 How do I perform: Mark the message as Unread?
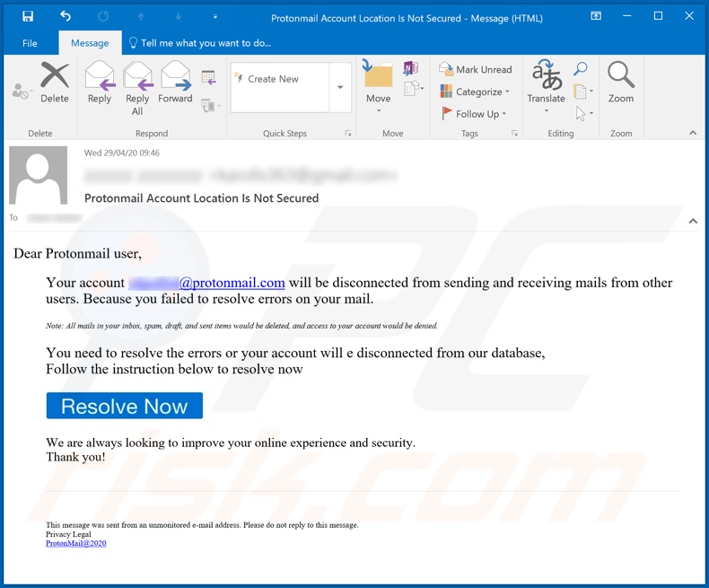pos(475,69)
